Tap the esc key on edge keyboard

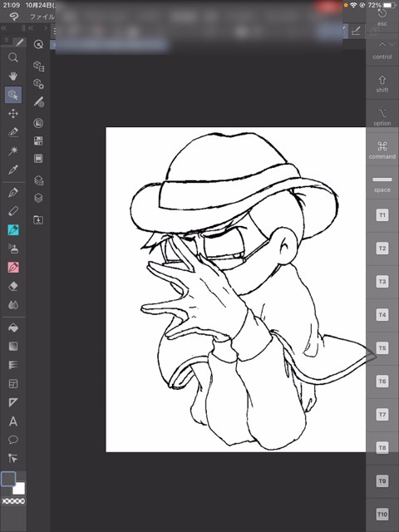pyautogui.click(x=382, y=17)
